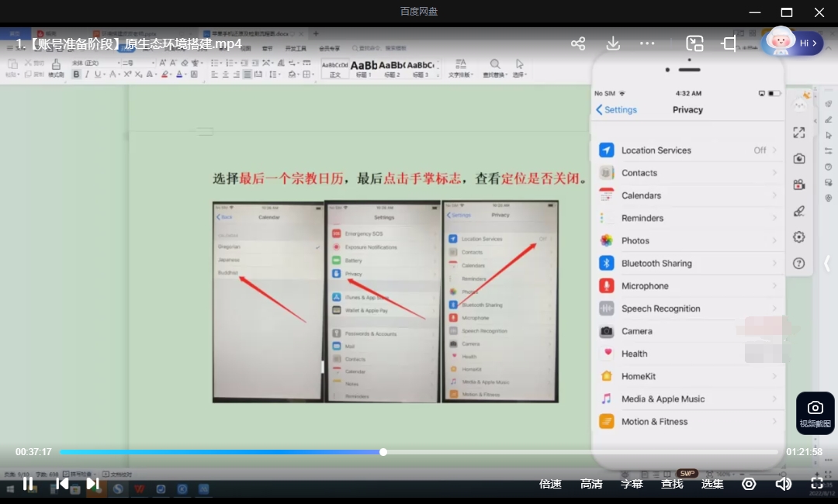The width and height of the screenshot is (838, 504).
Task: Apply the 标题 2 heading style
Action: [392, 68]
